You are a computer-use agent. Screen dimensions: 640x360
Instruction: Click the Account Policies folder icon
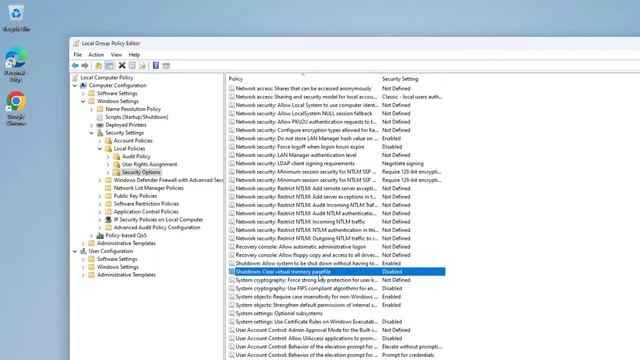[x=108, y=141]
